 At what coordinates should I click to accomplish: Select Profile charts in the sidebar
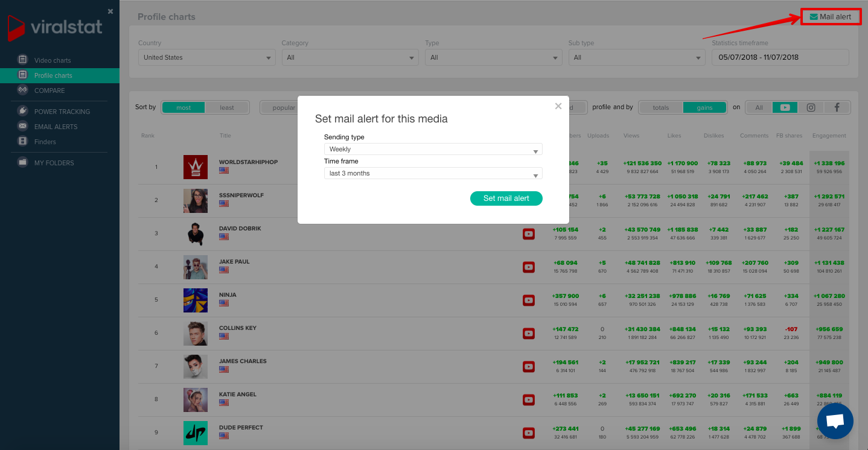pos(53,75)
